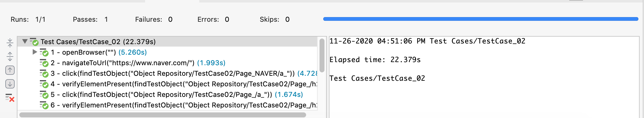Select step 2 navigateToUrl naver.com row
Image resolution: width=644 pixels, height=118 pixels.
[168, 63]
